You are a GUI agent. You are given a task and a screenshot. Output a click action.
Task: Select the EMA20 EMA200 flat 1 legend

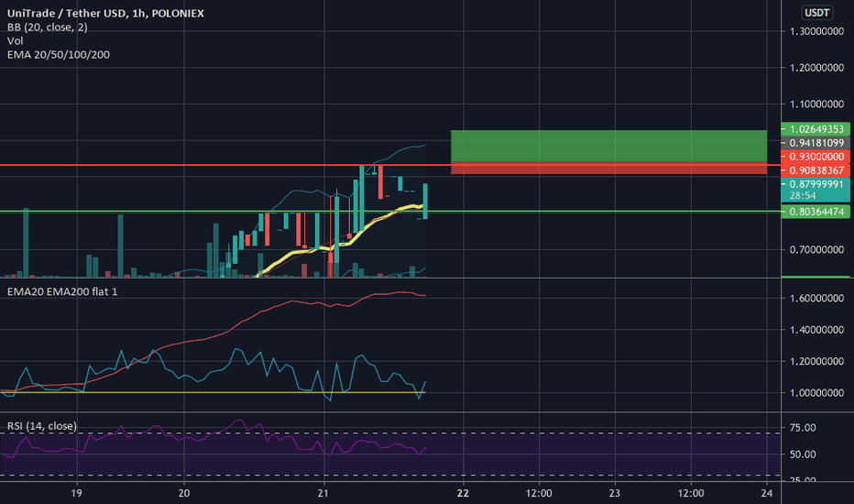tap(62, 291)
